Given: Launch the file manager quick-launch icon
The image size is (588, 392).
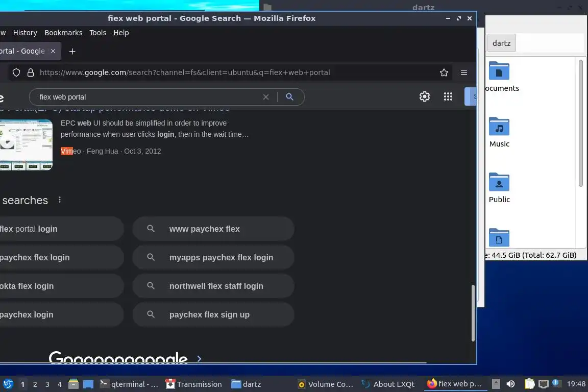Looking at the screenshot, I should click(73, 384).
